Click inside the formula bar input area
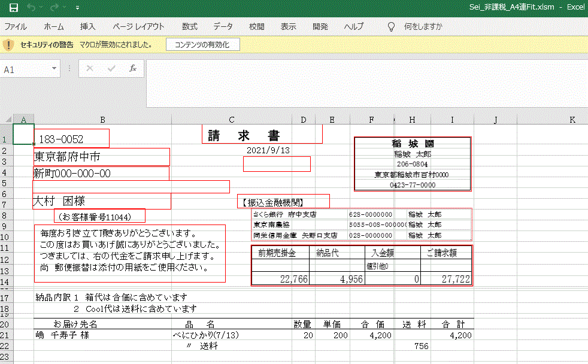588x364 pixels. pos(366,83)
